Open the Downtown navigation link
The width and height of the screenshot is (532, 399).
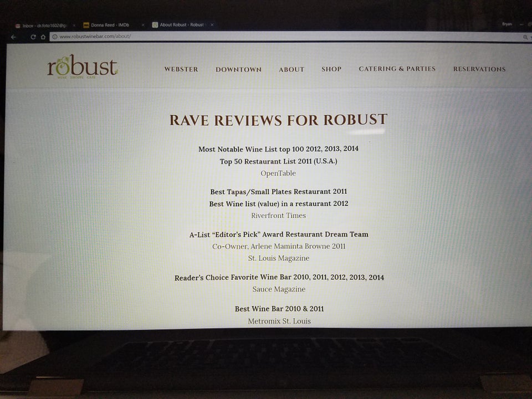click(x=238, y=69)
